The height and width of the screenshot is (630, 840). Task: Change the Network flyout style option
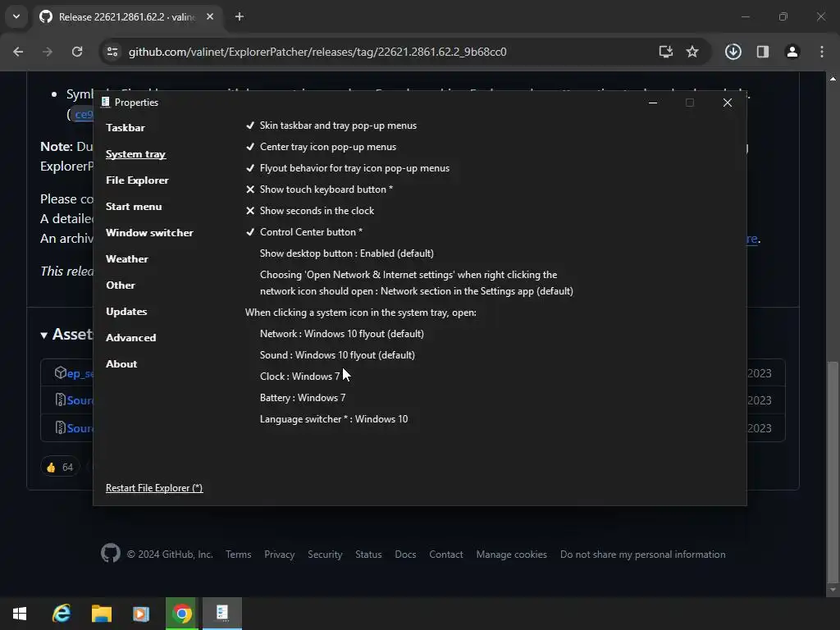(x=342, y=334)
